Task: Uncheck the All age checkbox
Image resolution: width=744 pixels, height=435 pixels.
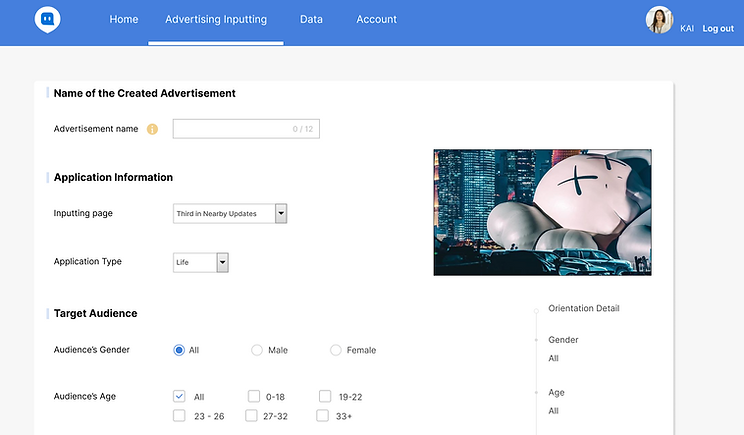Action: tap(179, 396)
